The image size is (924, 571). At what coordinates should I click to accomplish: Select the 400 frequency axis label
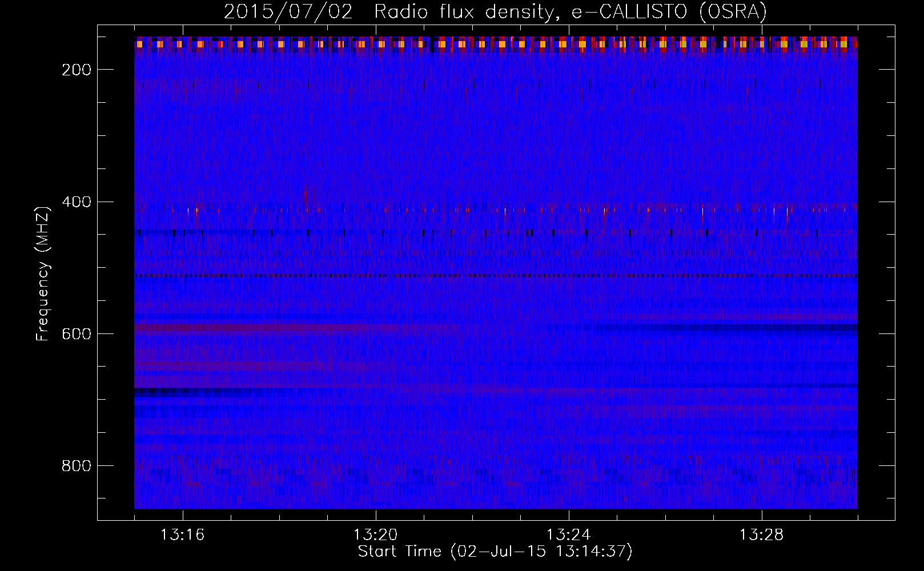pyautogui.click(x=77, y=202)
